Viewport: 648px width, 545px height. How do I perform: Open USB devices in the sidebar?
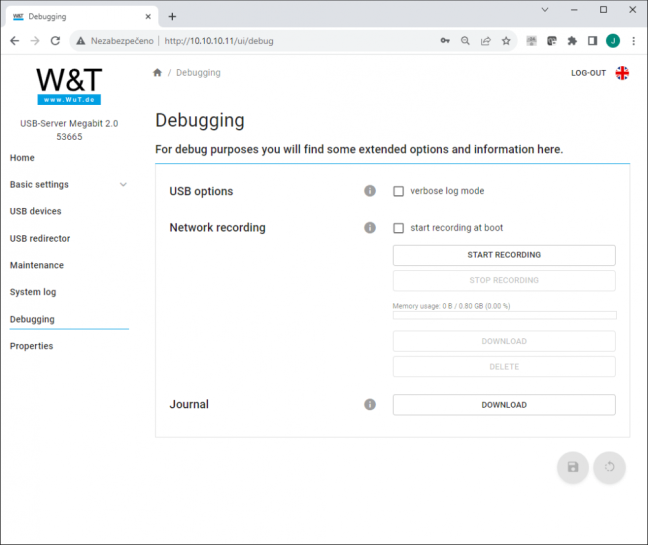point(36,211)
